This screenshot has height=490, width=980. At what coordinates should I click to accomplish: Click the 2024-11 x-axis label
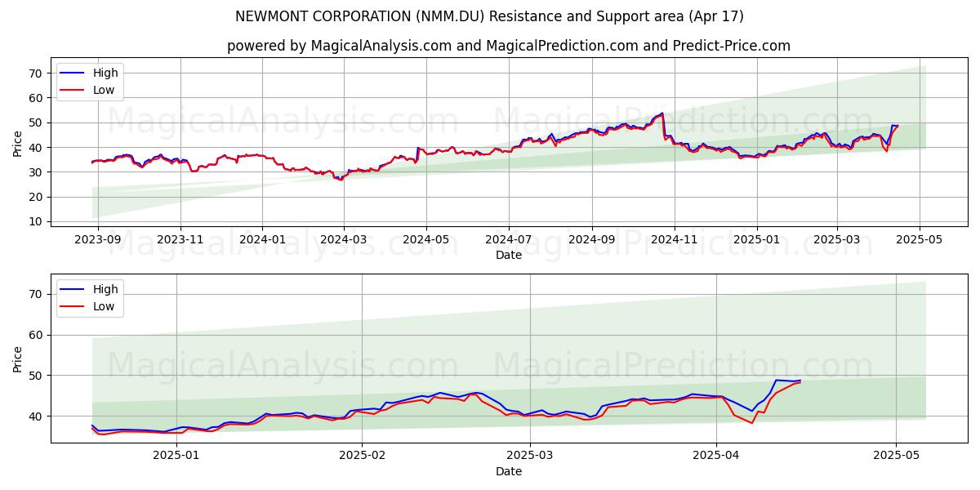click(x=674, y=241)
